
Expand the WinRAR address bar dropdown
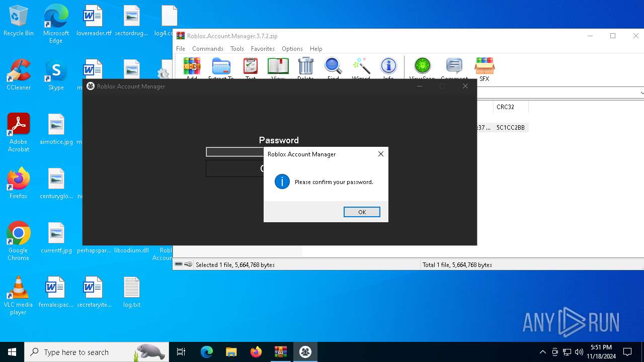point(641,93)
